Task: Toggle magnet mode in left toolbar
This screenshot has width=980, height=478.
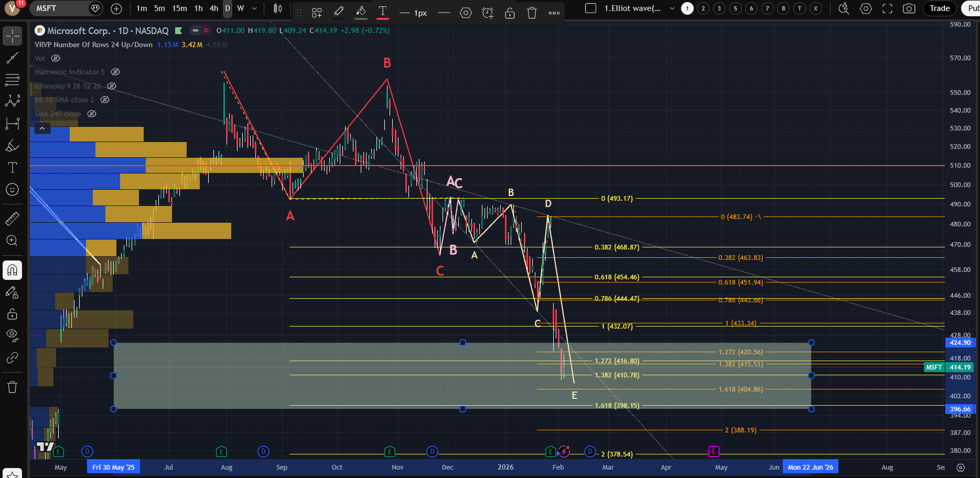Action: point(12,270)
